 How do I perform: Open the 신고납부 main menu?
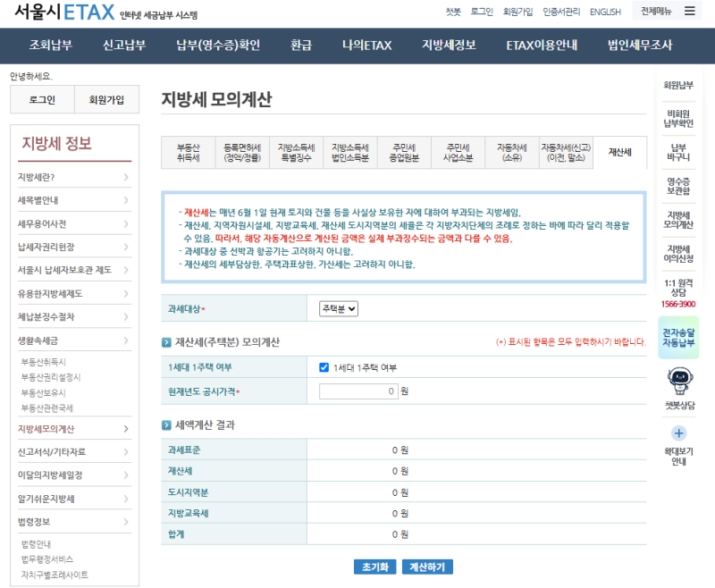tap(124, 45)
